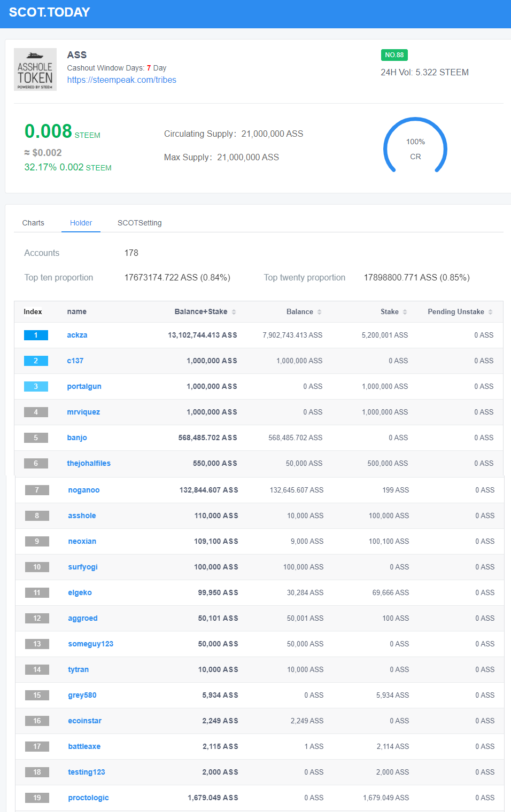Screen dimensions: 511x812
Task: Click index badge 10 for surfyogi
Action: 37,567
